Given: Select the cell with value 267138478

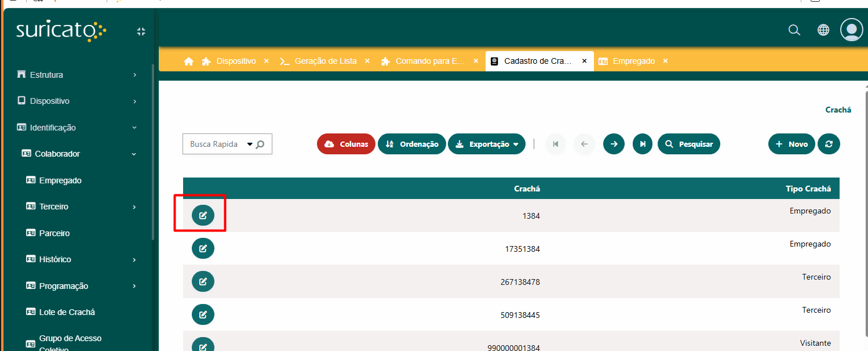Looking at the screenshot, I should (520, 282).
